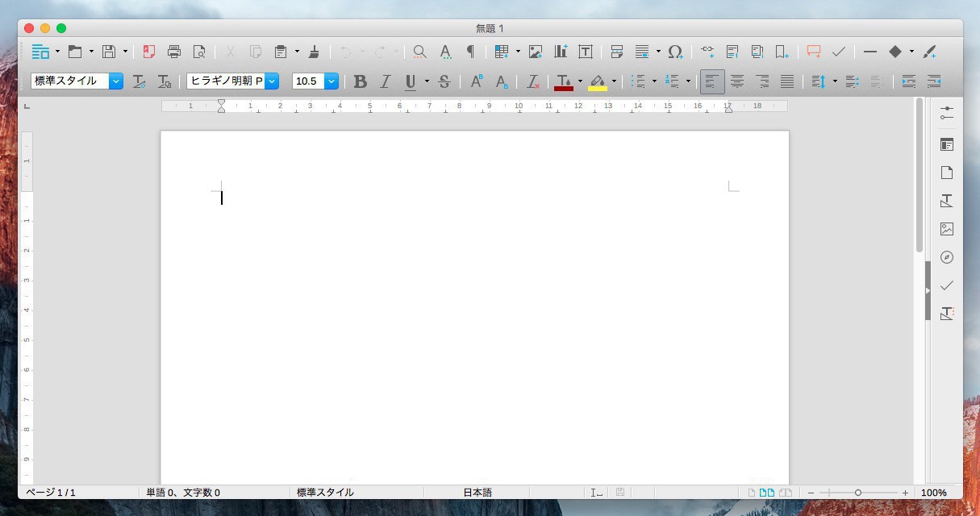Viewport: 980px width, 516px height.
Task: Toggle Italic formatting
Action: coord(385,81)
